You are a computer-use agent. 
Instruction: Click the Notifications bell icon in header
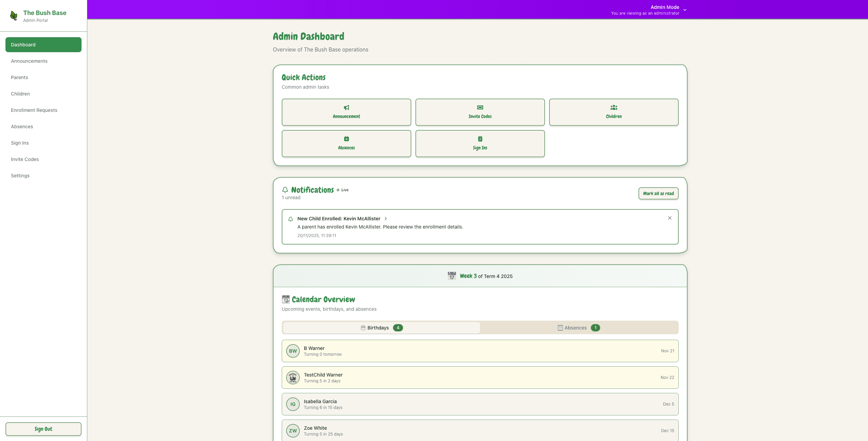click(285, 190)
